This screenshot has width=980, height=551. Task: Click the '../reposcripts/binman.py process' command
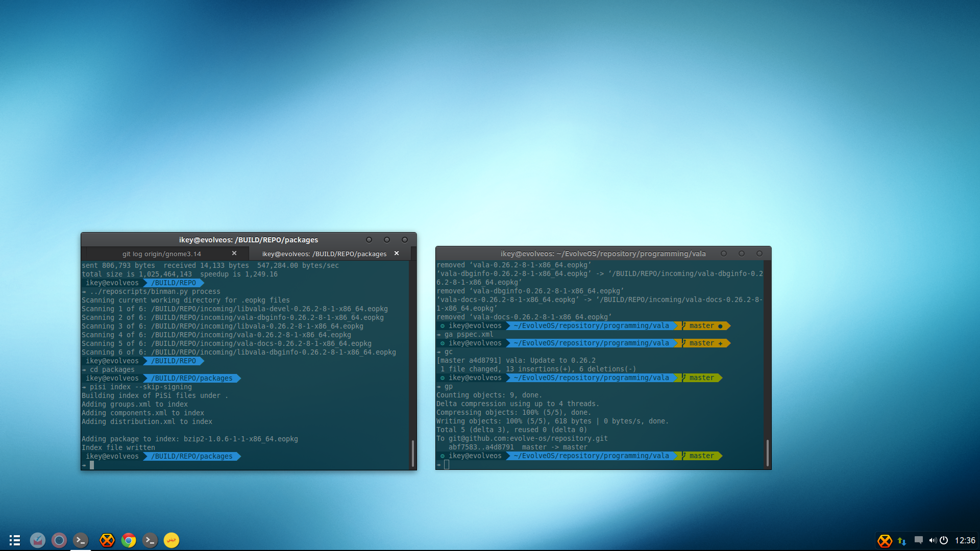point(155,292)
